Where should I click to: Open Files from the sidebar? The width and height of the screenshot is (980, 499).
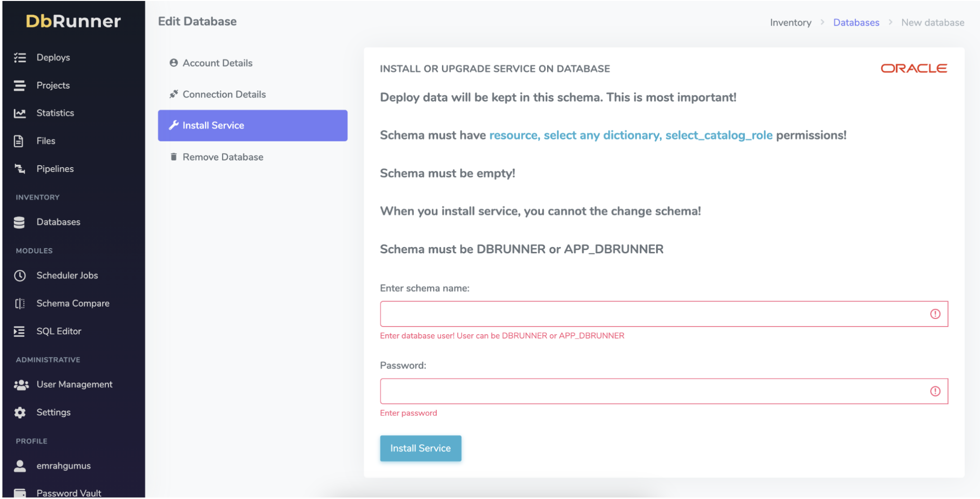click(46, 141)
